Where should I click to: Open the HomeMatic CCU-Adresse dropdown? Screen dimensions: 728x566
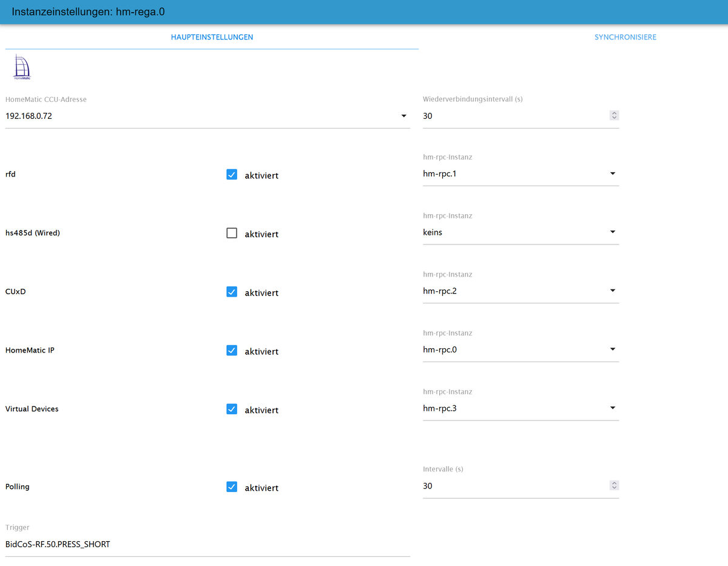[208, 116]
